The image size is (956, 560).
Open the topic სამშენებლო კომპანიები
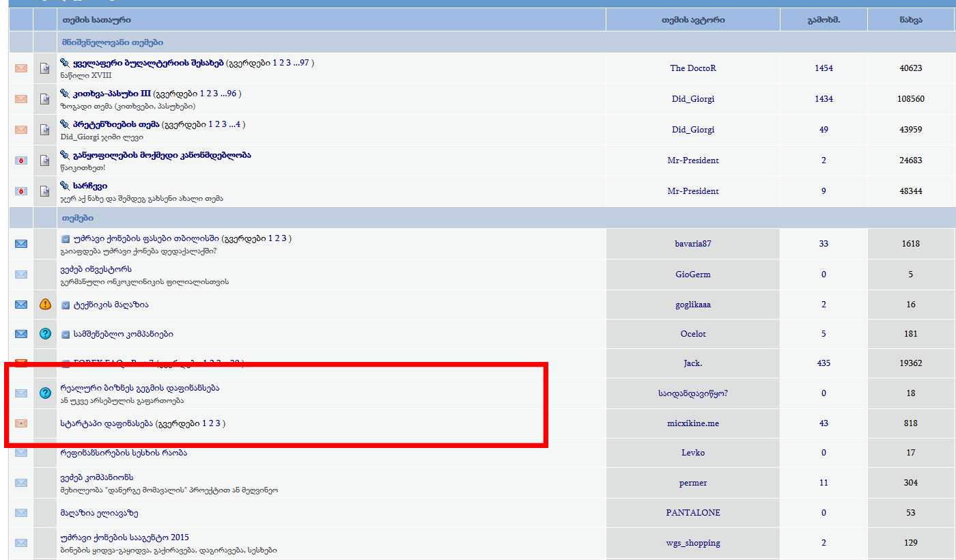pyautogui.click(x=123, y=335)
